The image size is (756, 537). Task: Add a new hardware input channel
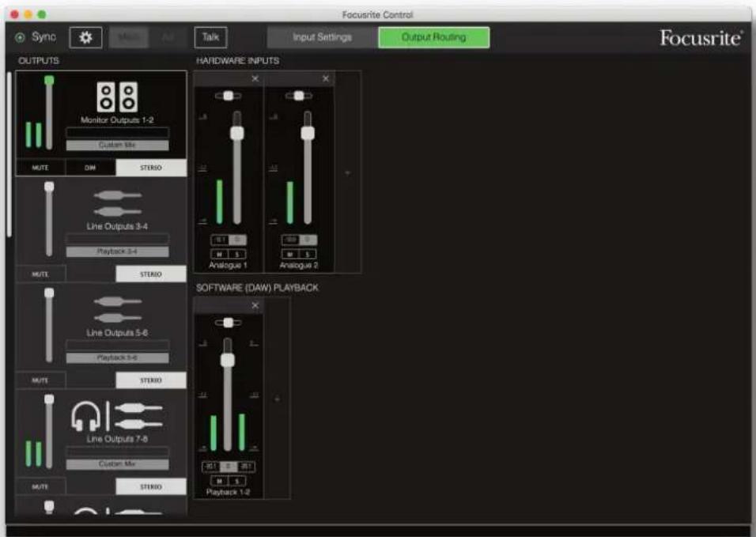[x=348, y=172]
